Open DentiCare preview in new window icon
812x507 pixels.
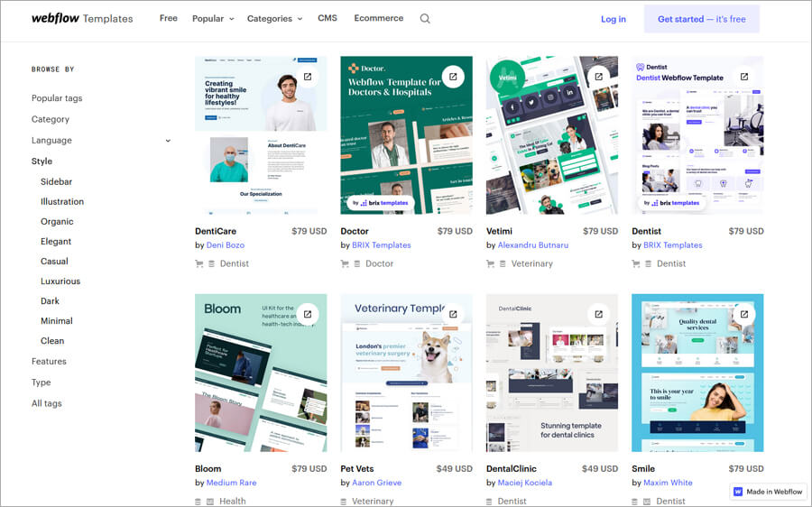pyautogui.click(x=308, y=77)
